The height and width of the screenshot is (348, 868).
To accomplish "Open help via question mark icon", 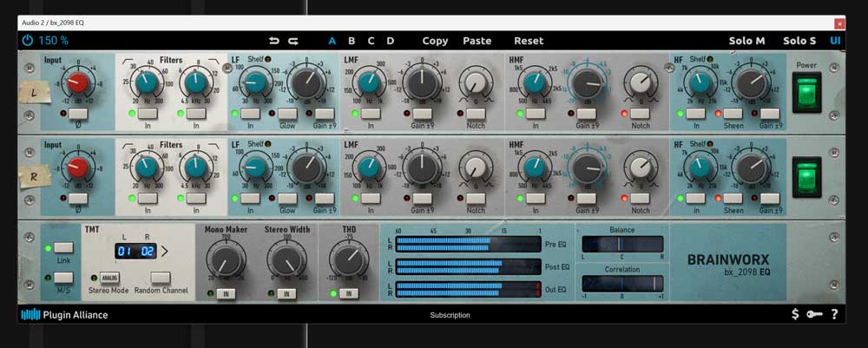I will (x=834, y=314).
